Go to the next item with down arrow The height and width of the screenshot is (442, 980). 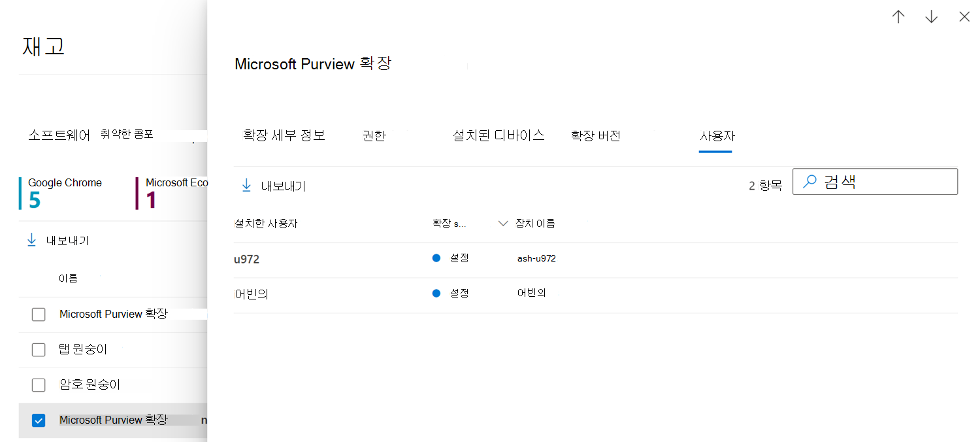click(x=931, y=17)
